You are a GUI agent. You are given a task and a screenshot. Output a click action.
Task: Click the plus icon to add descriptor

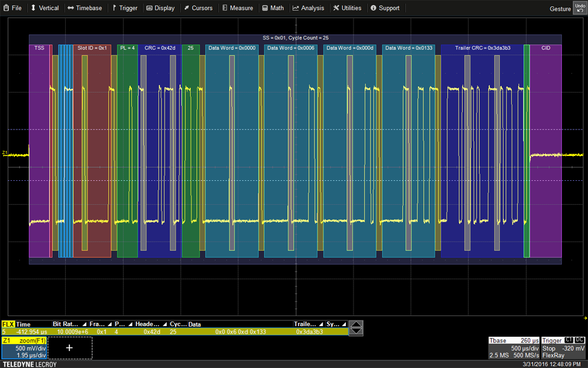pos(69,347)
